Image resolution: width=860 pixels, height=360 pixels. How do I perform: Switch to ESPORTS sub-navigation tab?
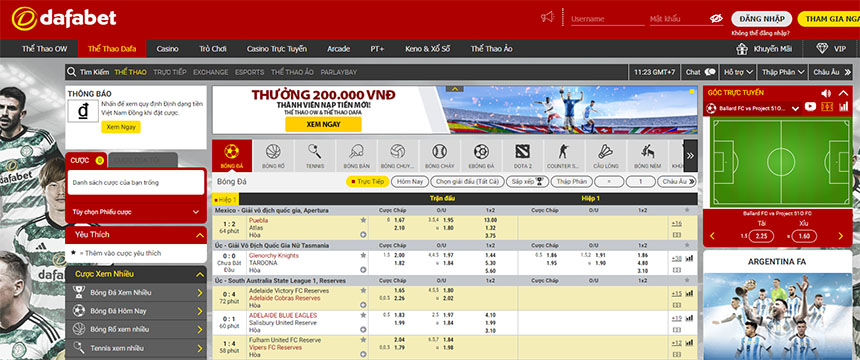point(250,72)
